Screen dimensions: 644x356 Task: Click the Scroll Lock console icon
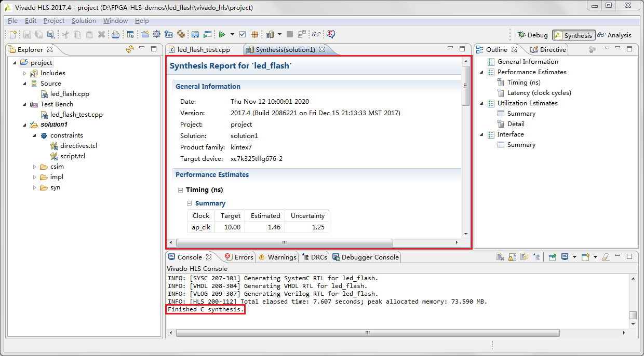pyautogui.click(x=512, y=257)
